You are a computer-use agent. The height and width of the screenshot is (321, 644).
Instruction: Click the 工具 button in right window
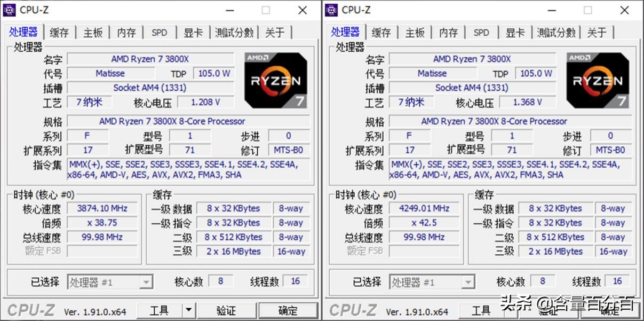pyautogui.click(x=482, y=310)
